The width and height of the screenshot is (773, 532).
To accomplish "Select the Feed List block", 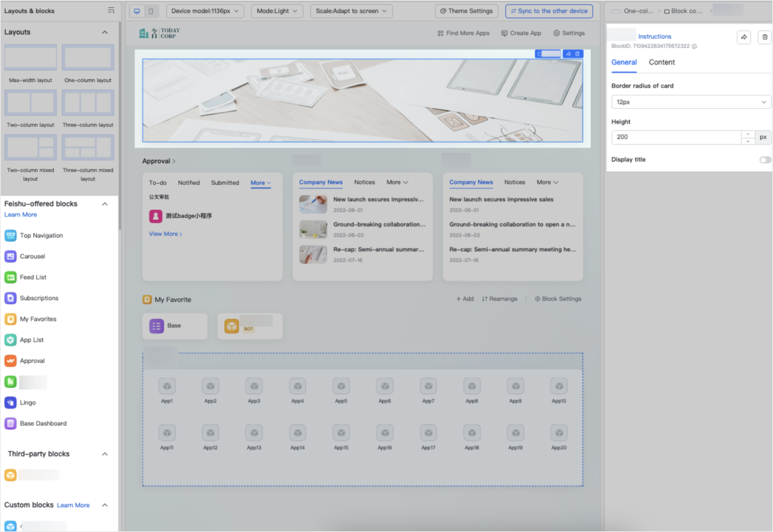I will (33, 277).
